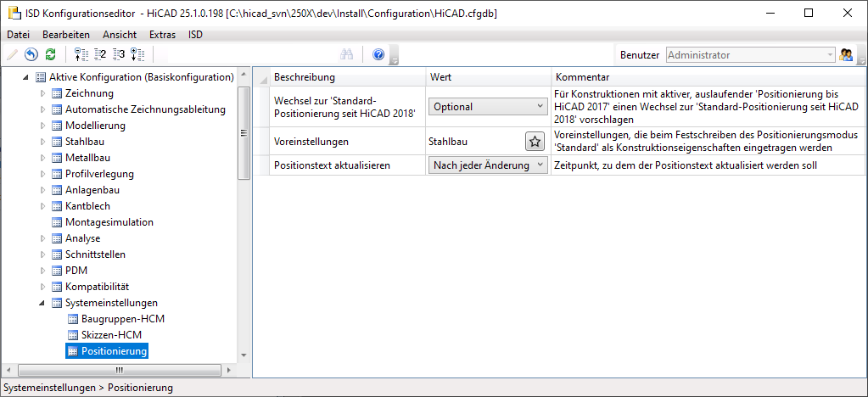This screenshot has width=868, height=397.
Task: Expand tree to level 2 icon
Action: click(x=100, y=54)
